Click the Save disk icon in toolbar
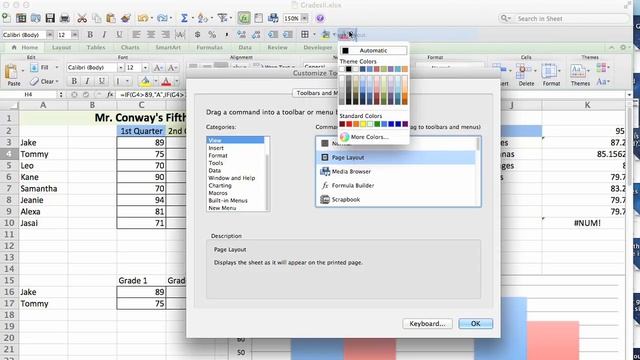Image resolution: width=640 pixels, height=360 pixels. coord(50,18)
